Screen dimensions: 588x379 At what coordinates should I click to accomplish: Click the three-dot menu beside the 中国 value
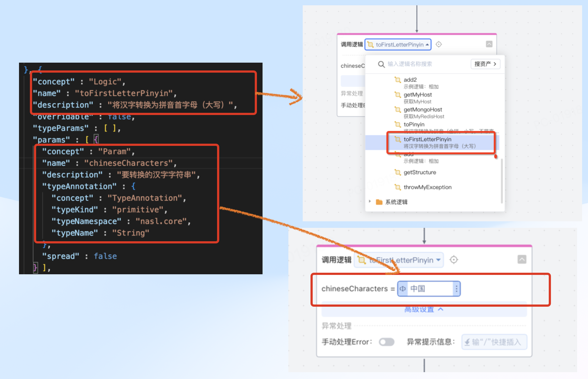pos(456,289)
